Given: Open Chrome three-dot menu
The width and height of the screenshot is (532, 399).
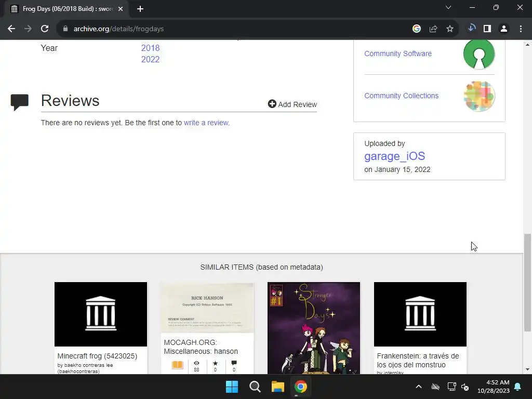Looking at the screenshot, I should coord(521,29).
